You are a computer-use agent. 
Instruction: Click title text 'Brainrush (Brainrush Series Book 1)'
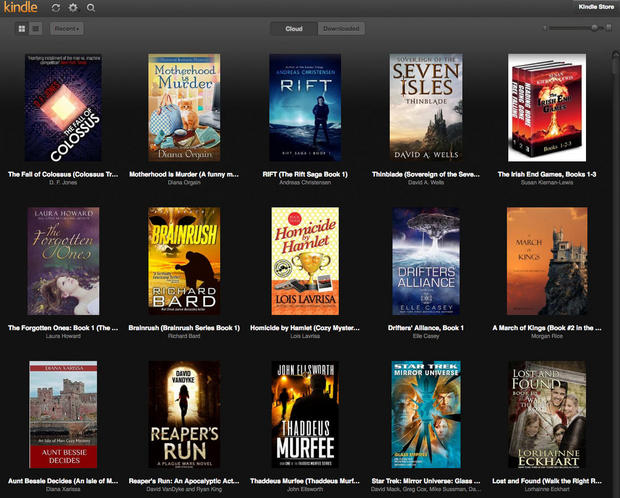[x=184, y=328]
